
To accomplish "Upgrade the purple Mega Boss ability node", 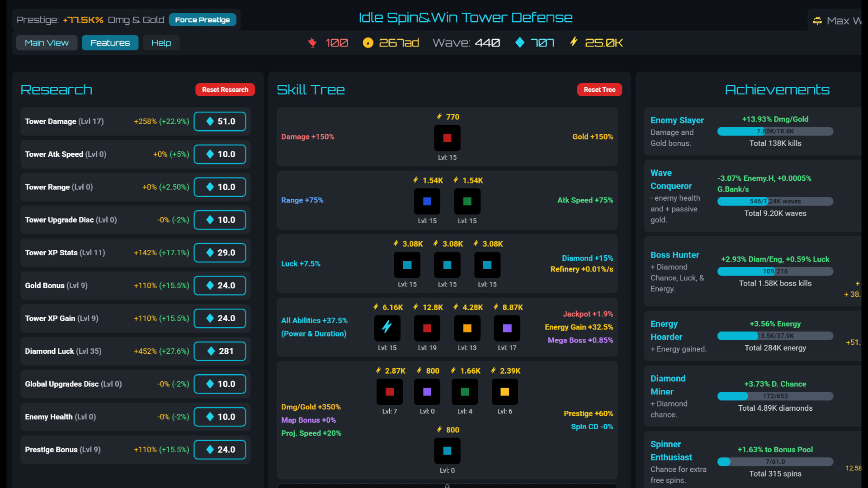I will (506, 328).
